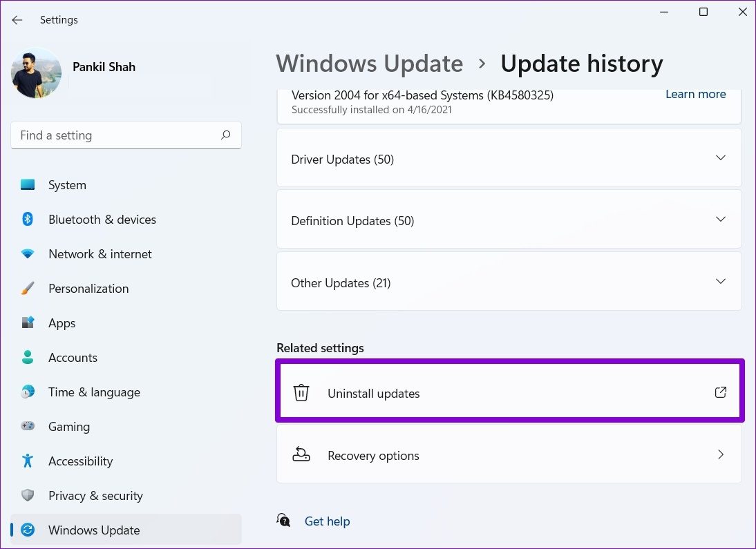Navigate back using the top-left arrow
Viewport: 756px width, 549px height.
(x=17, y=20)
